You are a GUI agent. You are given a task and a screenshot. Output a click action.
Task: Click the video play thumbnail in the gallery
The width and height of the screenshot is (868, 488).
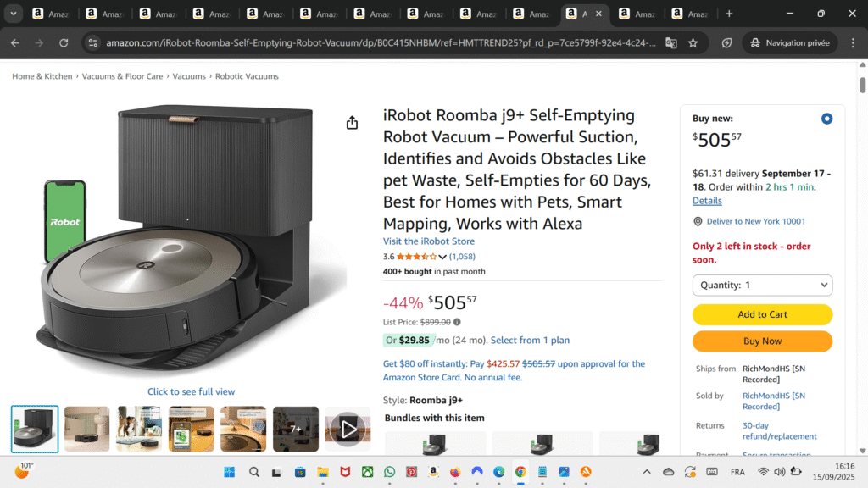tap(348, 429)
